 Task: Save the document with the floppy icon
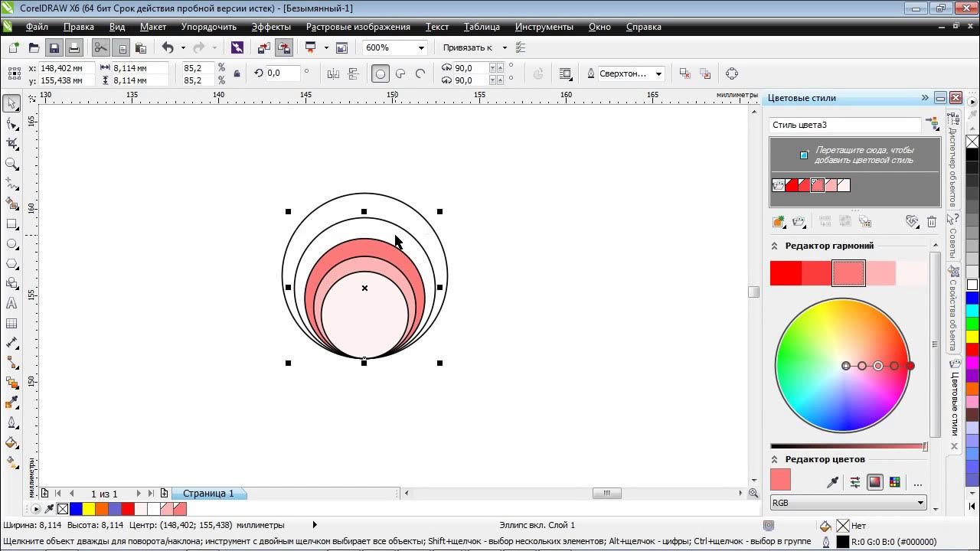point(54,47)
